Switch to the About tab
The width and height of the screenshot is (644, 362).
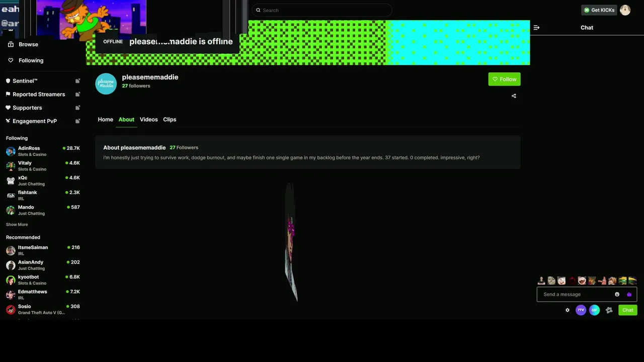coord(126,119)
